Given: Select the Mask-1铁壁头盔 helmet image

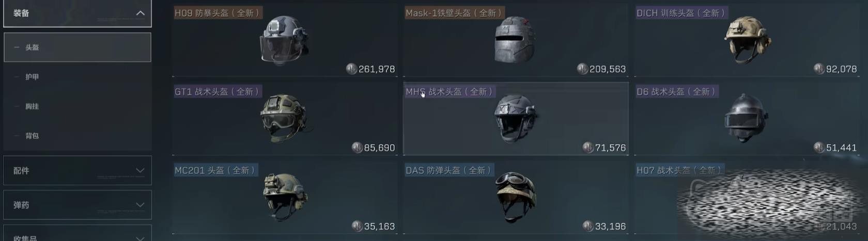Looking at the screenshot, I should click(x=514, y=40).
